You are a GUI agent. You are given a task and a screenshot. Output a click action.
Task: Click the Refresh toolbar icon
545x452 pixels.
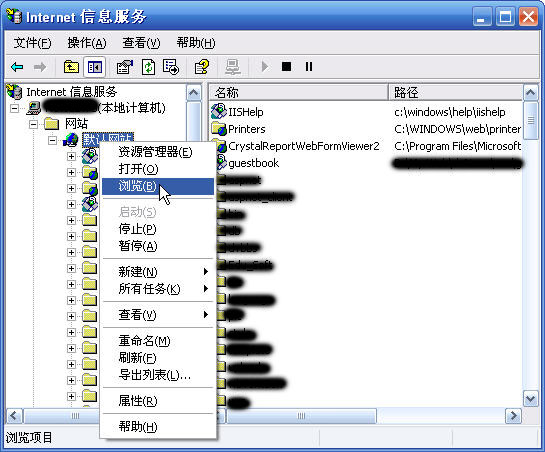pyautogui.click(x=148, y=66)
